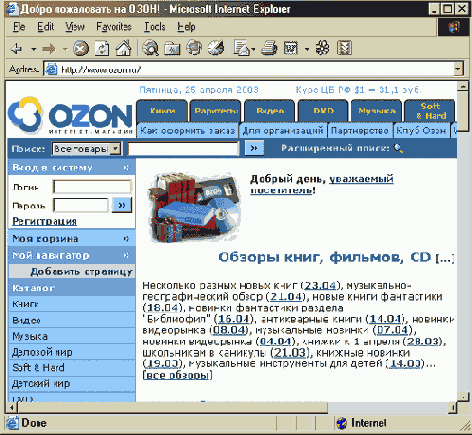The height and width of the screenshot is (435, 472).
Task: Click the OZON logo
Action: pyautogui.click(x=70, y=116)
